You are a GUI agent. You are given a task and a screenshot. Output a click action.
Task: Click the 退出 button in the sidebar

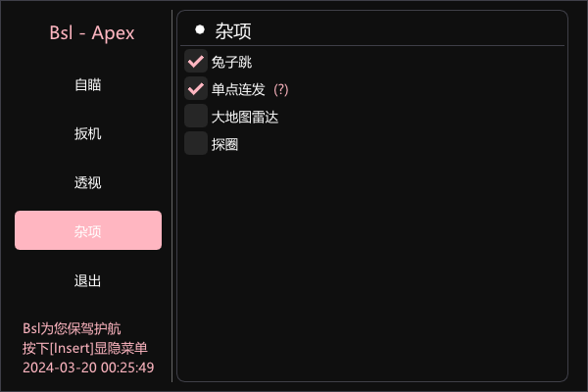point(88,280)
